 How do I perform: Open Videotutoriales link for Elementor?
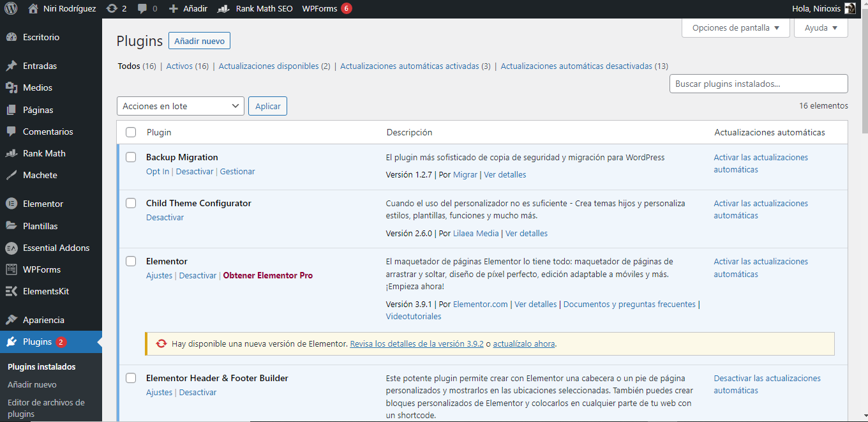pyautogui.click(x=414, y=317)
